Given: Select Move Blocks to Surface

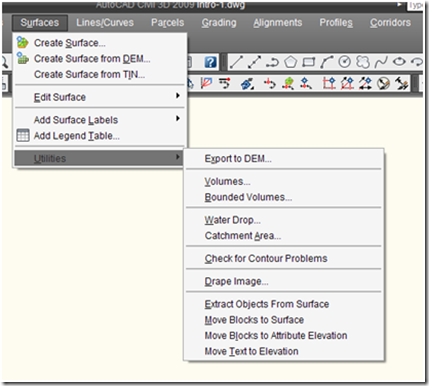Looking at the screenshot, I should [284, 320].
